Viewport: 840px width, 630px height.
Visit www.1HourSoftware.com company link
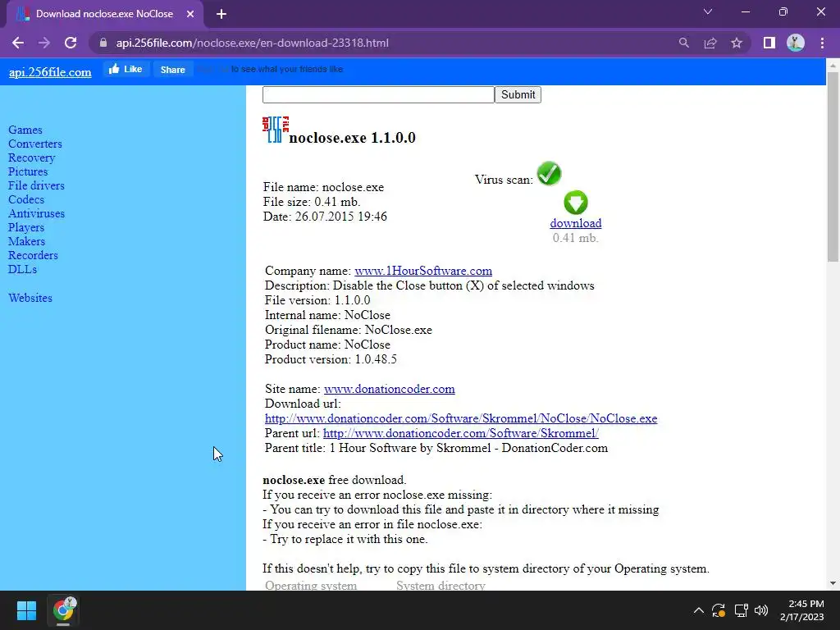click(x=423, y=271)
